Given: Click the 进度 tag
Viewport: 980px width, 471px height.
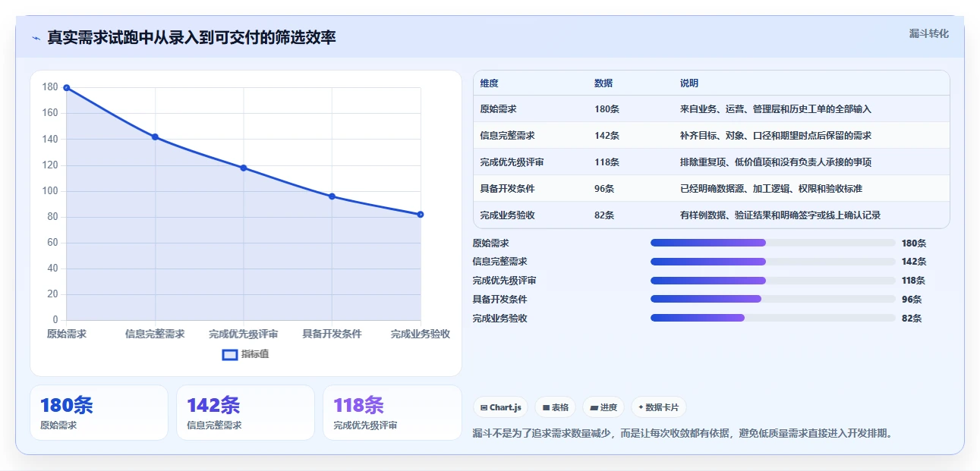Looking at the screenshot, I should click(x=603, y=407).
